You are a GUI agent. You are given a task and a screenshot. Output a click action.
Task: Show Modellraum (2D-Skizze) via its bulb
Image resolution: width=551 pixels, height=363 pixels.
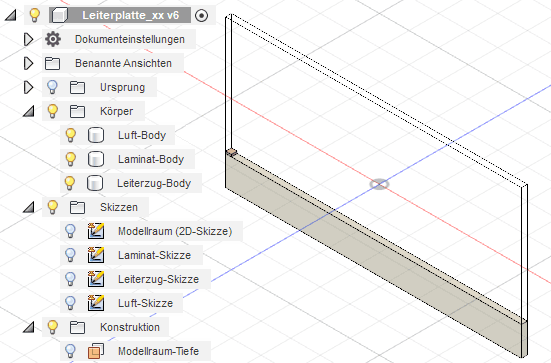(71, 231)
